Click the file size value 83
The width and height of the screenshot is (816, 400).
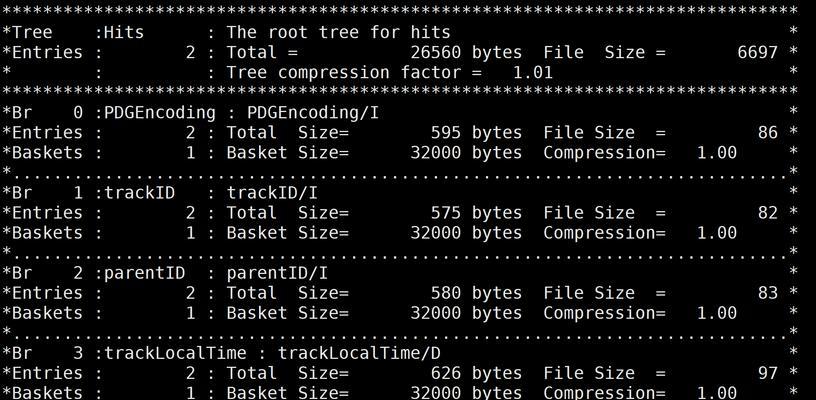(x=768, y=293)
